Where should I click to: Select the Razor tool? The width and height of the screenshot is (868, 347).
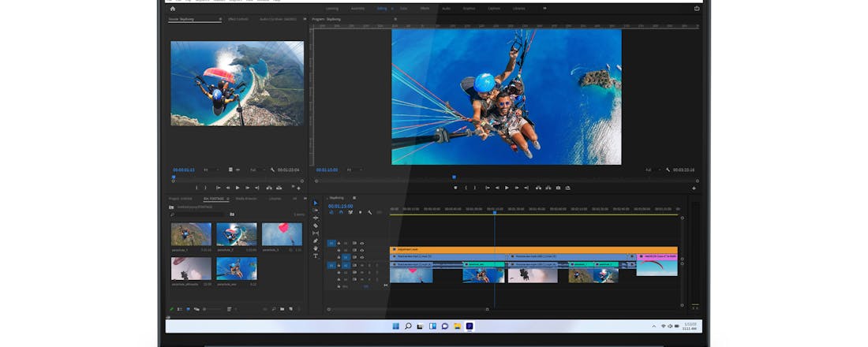tap(316, 226)
